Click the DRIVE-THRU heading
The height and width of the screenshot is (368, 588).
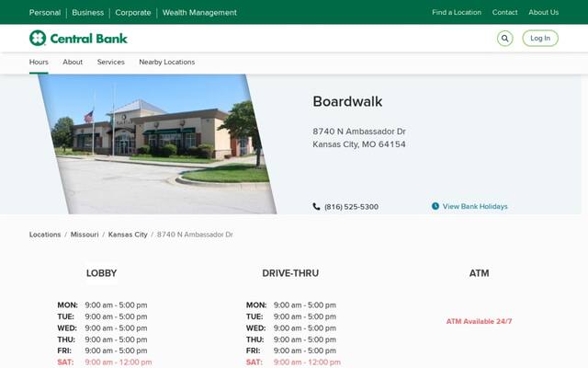[290, 273]
